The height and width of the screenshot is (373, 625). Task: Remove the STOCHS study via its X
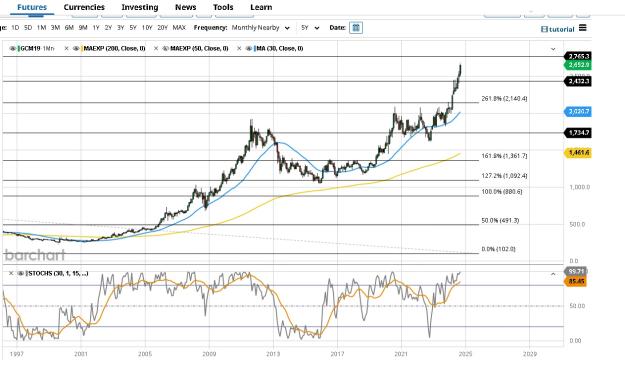(11, 273)
